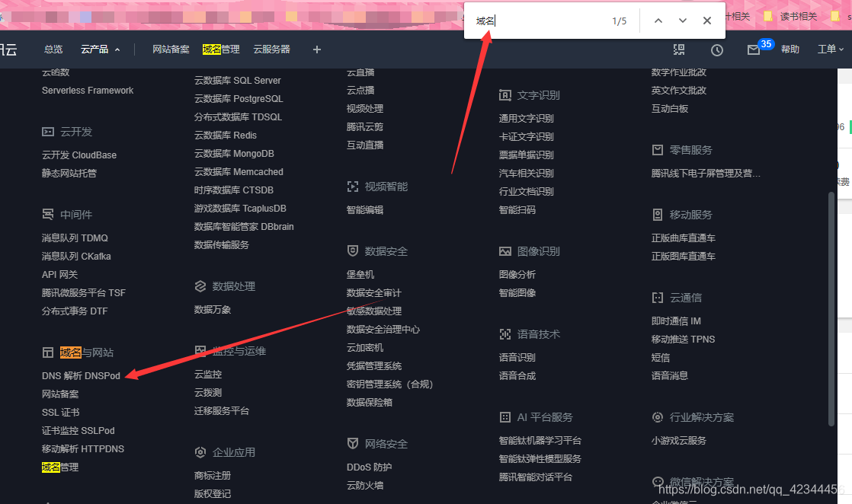The height and width of the screenshot is (504, 852).
Task: Open 证书监控 SSLPod
Action: (x=78, y=431)
